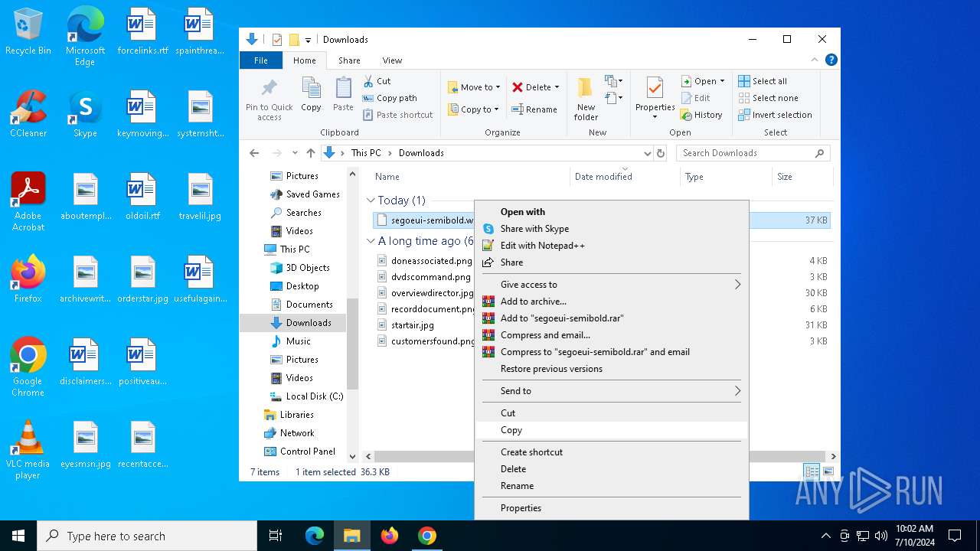980x551 pixels.
Task: Select Add to archive...
Action: point(611,302)
